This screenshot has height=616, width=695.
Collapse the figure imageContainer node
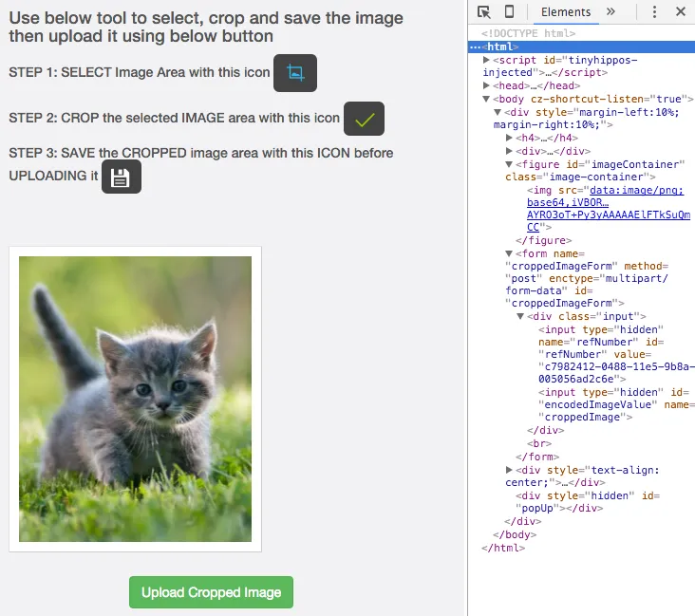click(x=509, y=164)
